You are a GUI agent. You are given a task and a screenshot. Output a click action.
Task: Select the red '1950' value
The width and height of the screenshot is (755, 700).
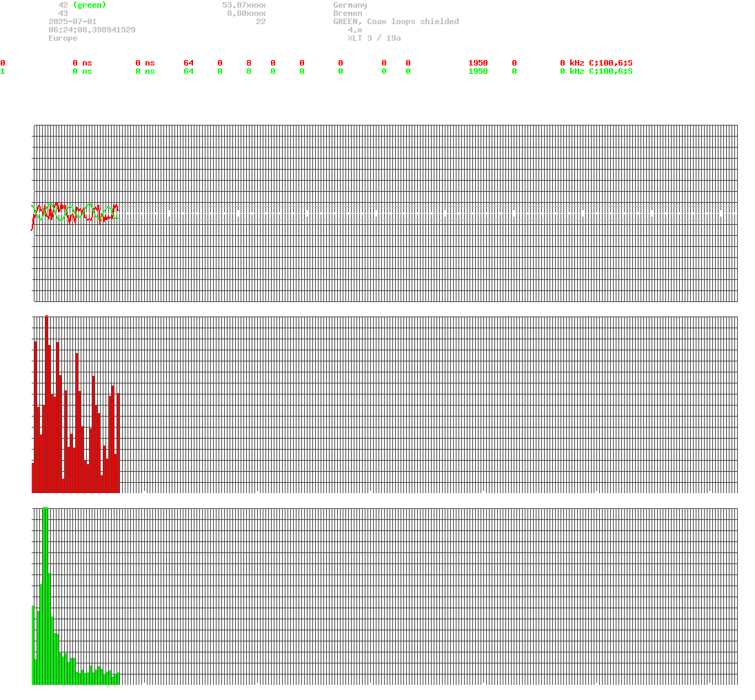coord(478,63)
